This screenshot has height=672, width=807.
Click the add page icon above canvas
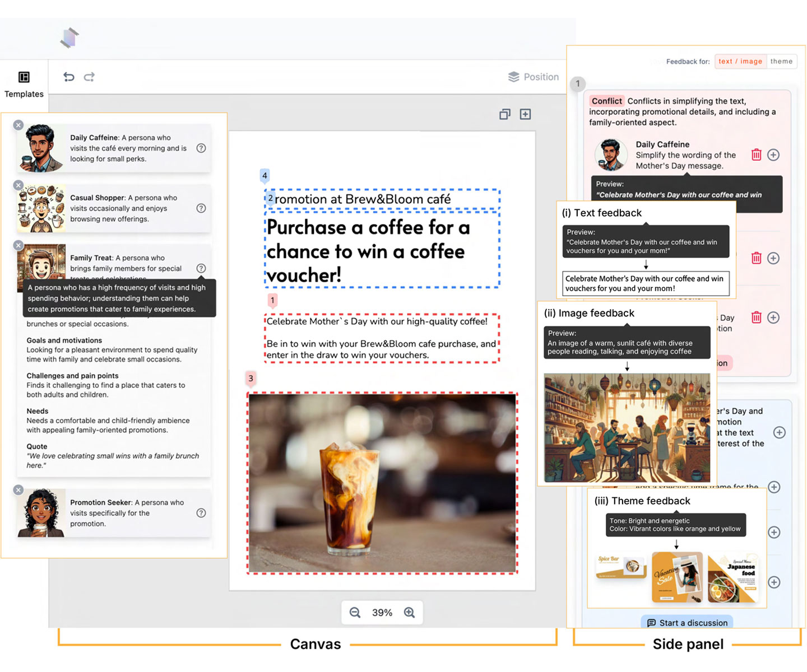[x=525, y=114]
